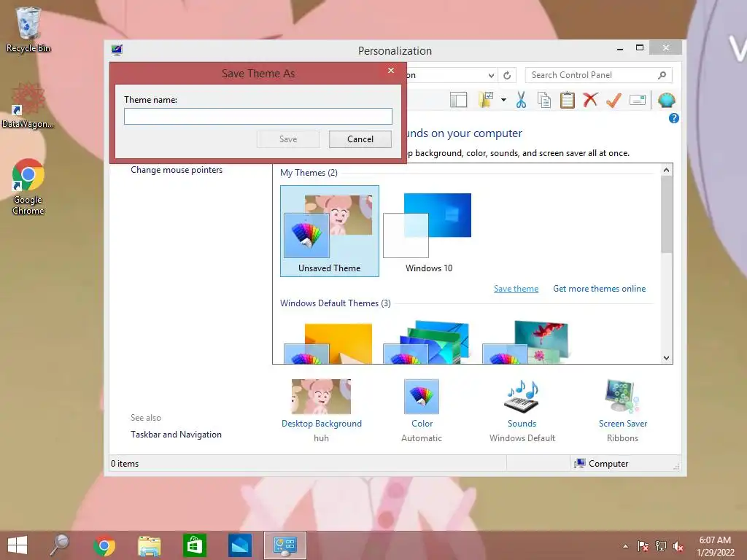Select the Google Chrome desktop shortcut
The width and height of the screenshot is (747, 560).
[x=28, y=187]
